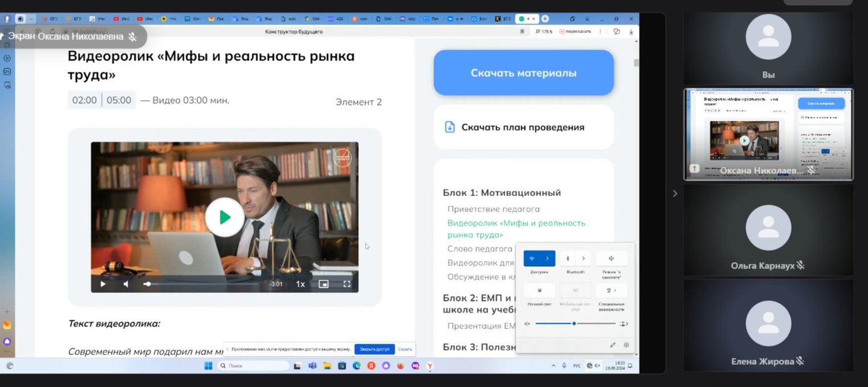The width and height of the screenshot is (868, 387).
Task: Open browser downloads in the toolbar
Action: [631, 31]
